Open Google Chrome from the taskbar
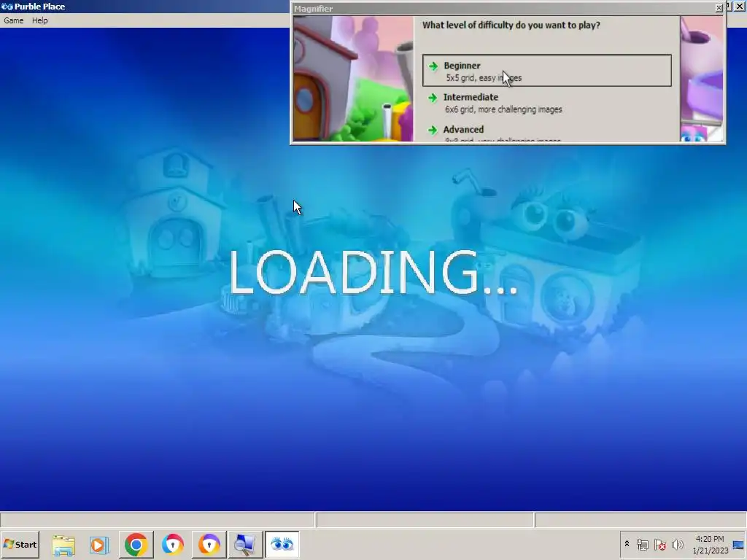 coord(136,544)
